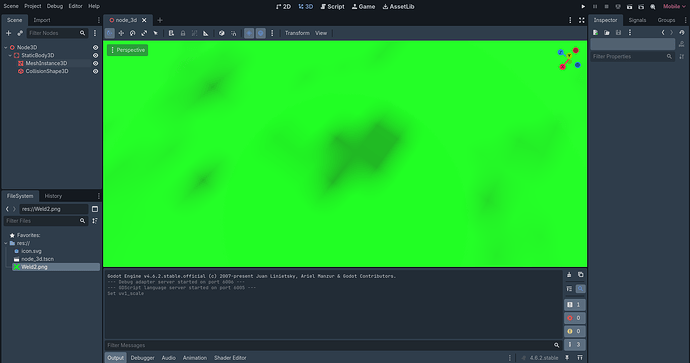Viewport: 690px width, 363px height.
Task: Toggle warning messages filter
Action: 574,331
